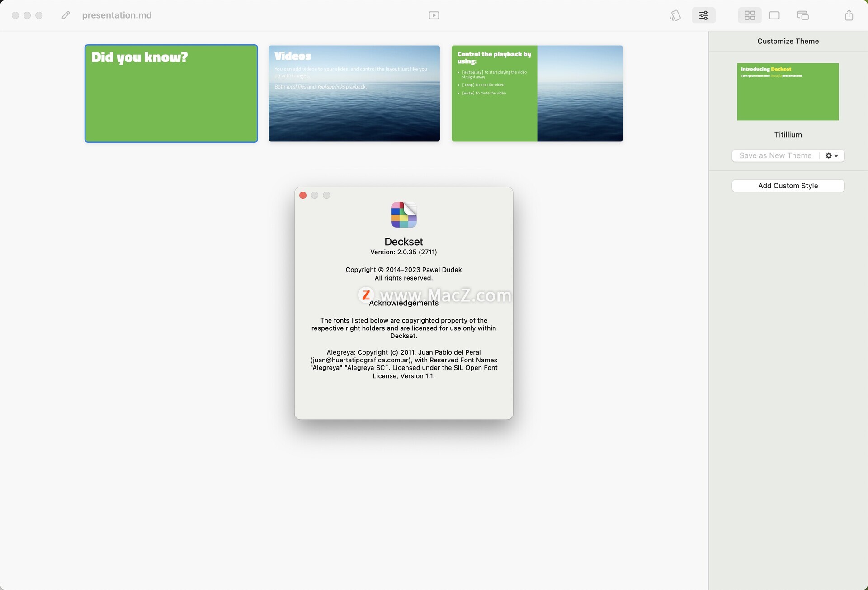Click the pencil edit icon beside presentation.md
Screen dimensions: 868x590
[x=66, y=15]
